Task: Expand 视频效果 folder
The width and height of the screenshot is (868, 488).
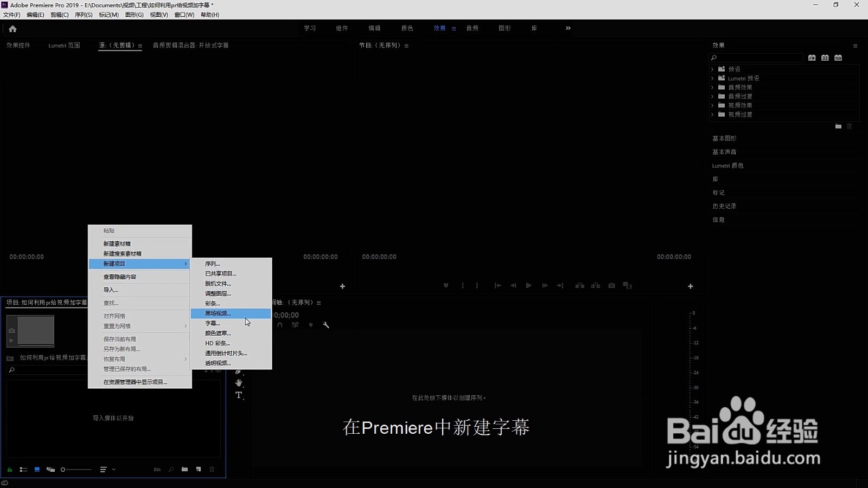Action: pyautogui.click(x=712, y=106)
